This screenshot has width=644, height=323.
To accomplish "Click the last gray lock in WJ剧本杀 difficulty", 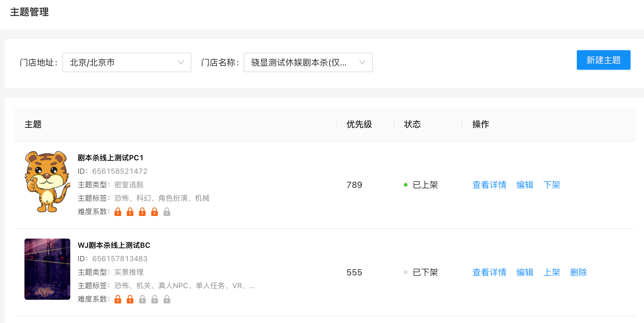I will [167, 299].
